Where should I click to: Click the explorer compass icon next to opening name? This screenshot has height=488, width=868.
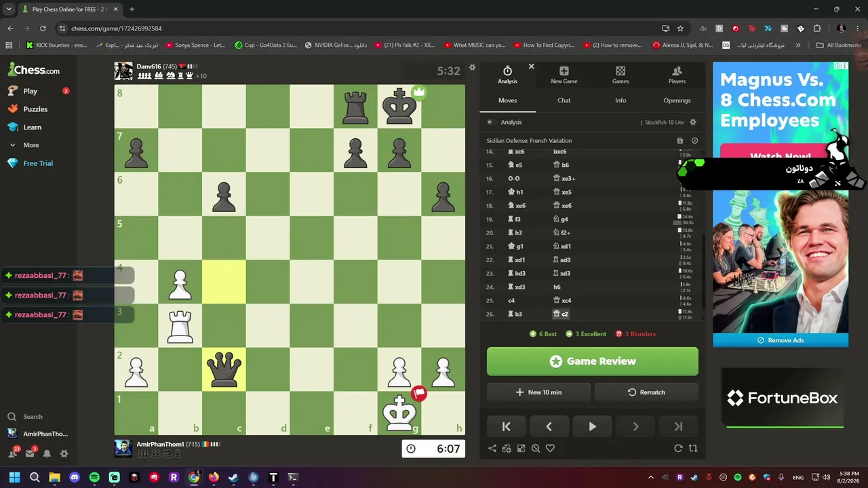pos(694,141)
